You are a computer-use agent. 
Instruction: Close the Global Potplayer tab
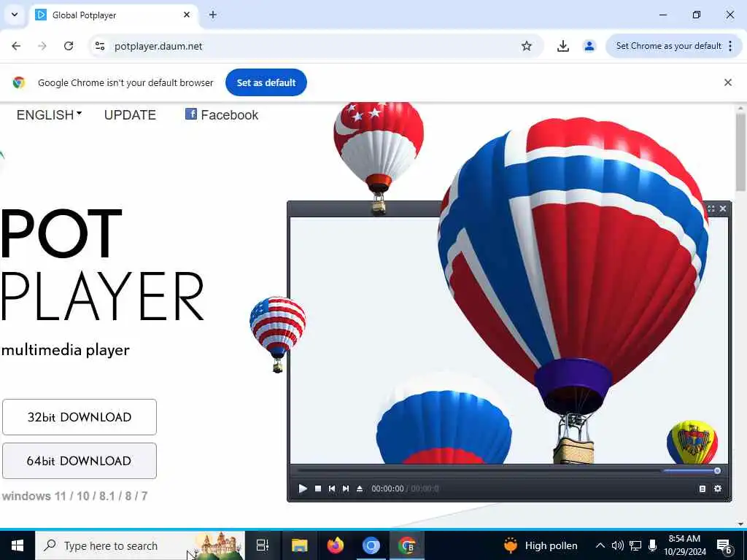tap(187, 15)
